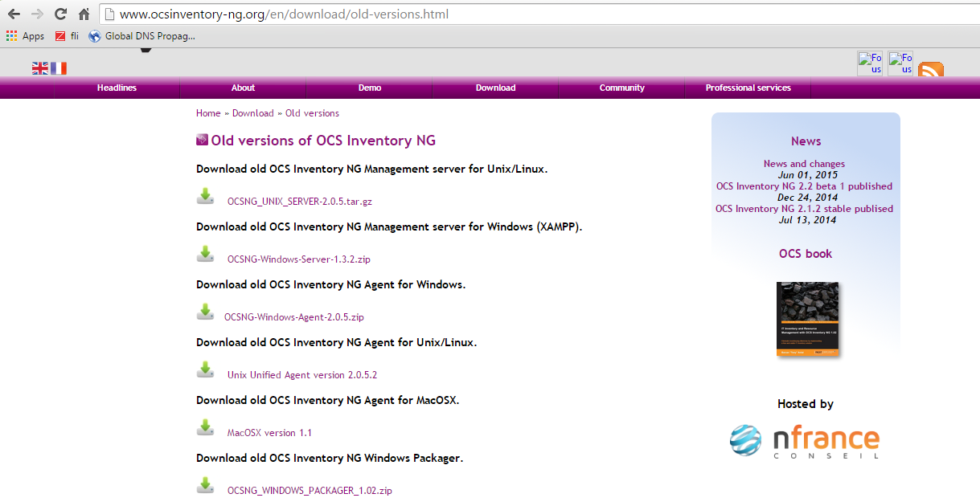Go to the Community menu item
The image size is (980, 502).
tap(621, 88)
